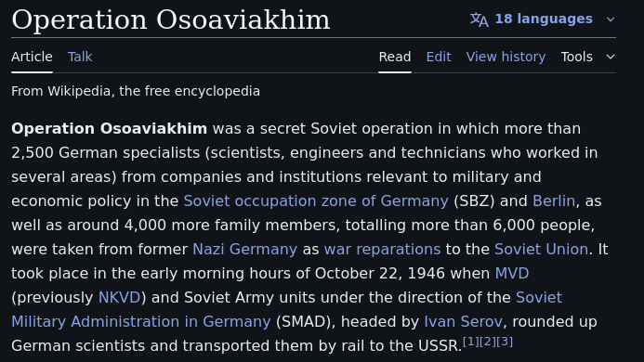This screenshot has width=644, height=362.
Task: Open the war reparations link
Action: [382, 249]
